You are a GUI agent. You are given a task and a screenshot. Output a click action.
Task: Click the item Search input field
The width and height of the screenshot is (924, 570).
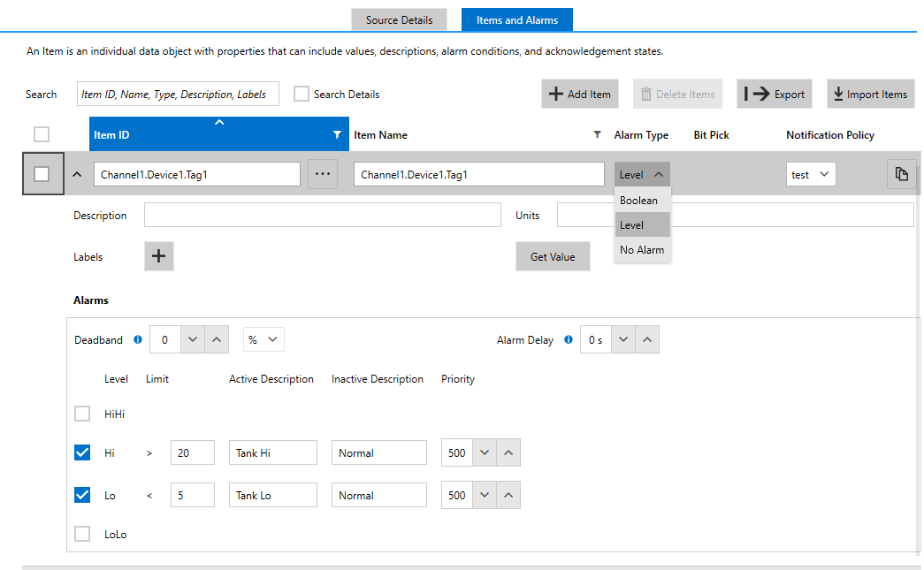pyautogui.click(x=178, y=95)
